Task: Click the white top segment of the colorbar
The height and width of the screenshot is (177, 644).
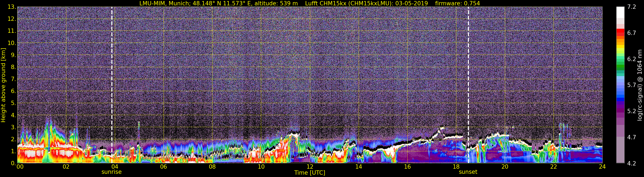Action: tap(620, 12)
